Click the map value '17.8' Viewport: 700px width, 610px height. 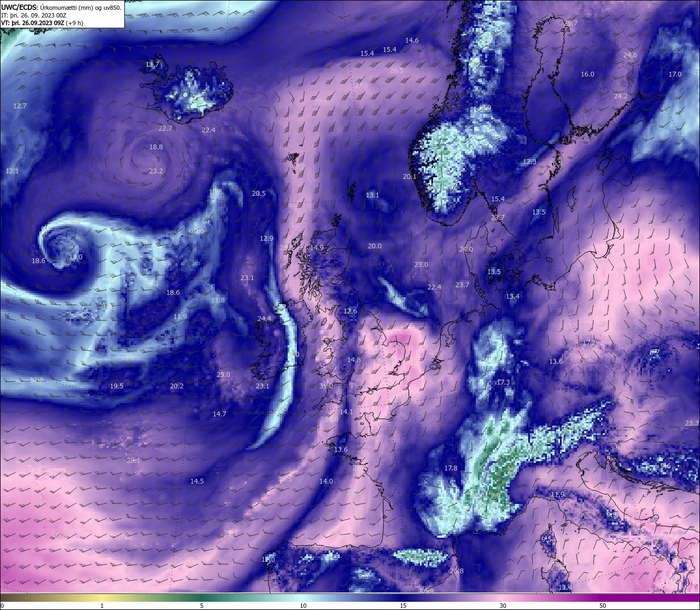451,468
